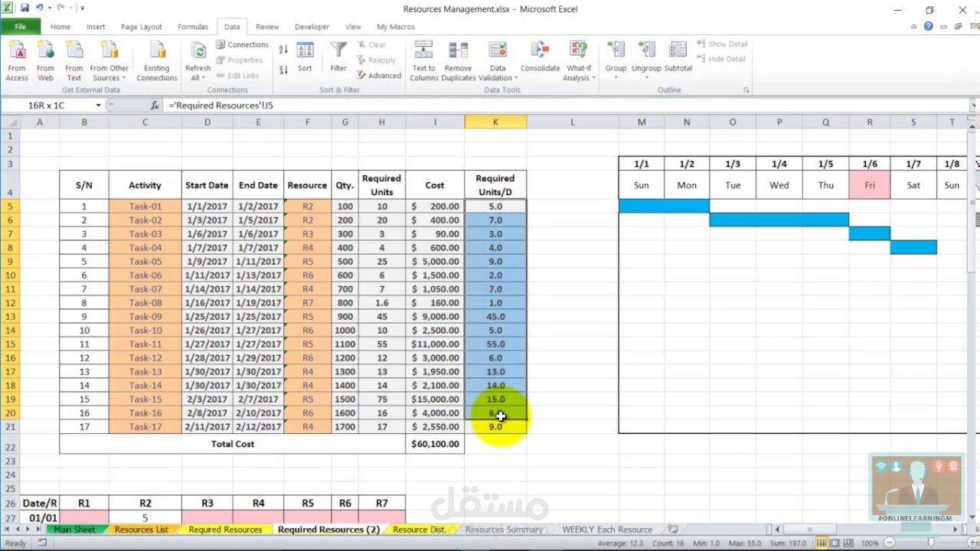Minimize the ribbon with the caret icon
980x551 pixels.
913,26
